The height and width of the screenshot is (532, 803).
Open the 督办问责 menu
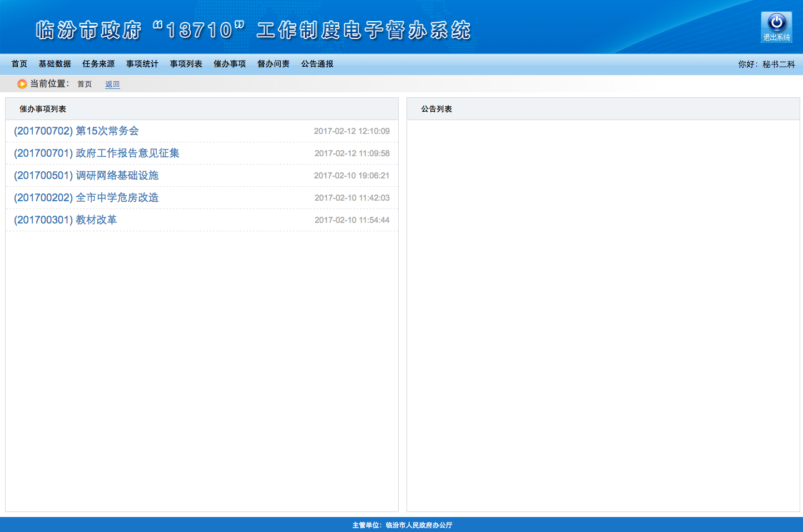coord(274,64)
